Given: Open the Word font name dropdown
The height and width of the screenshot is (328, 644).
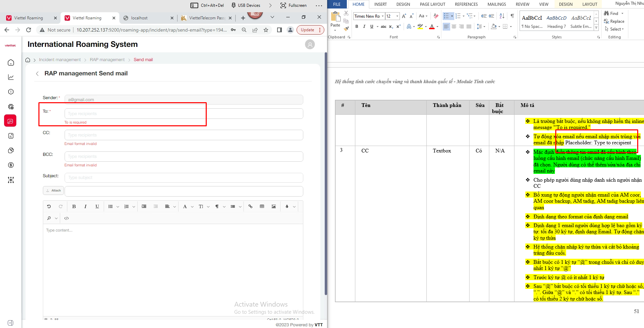Looking at the screenshot, I should click(x=383, y=16).
